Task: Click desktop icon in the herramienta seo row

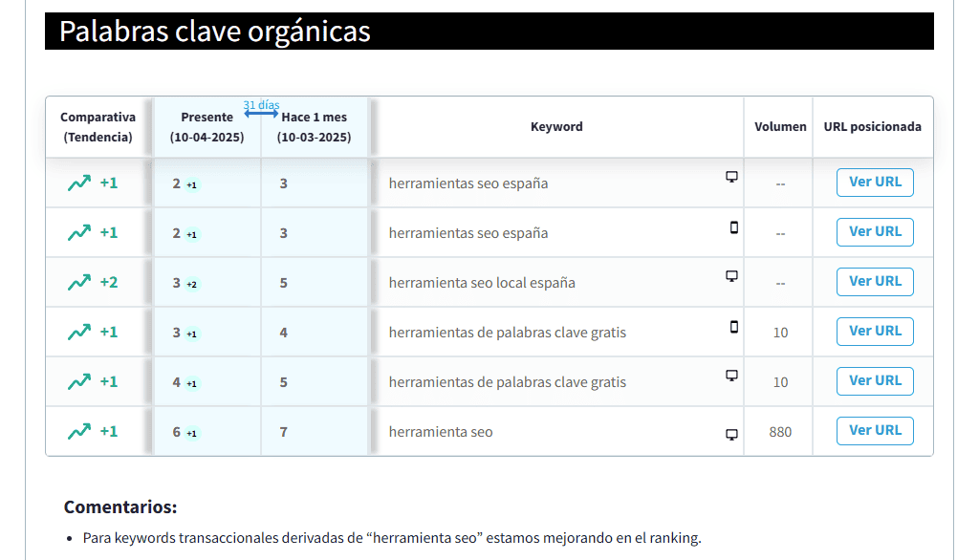Action: [x=731, y=435]
